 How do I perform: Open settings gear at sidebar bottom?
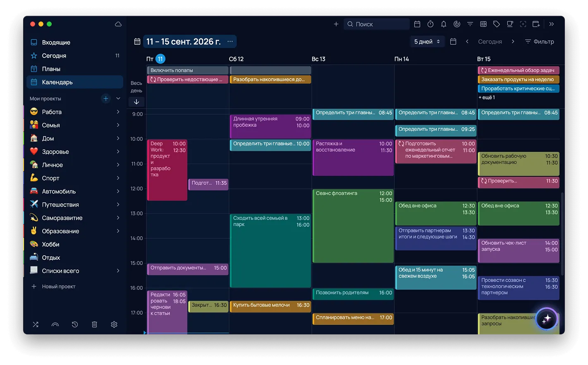[114, 324]
